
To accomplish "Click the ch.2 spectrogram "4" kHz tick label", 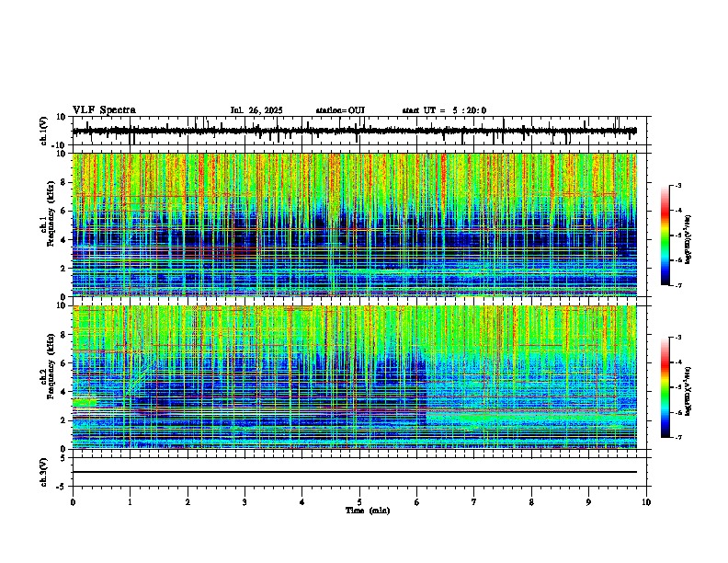I will 64,392.
